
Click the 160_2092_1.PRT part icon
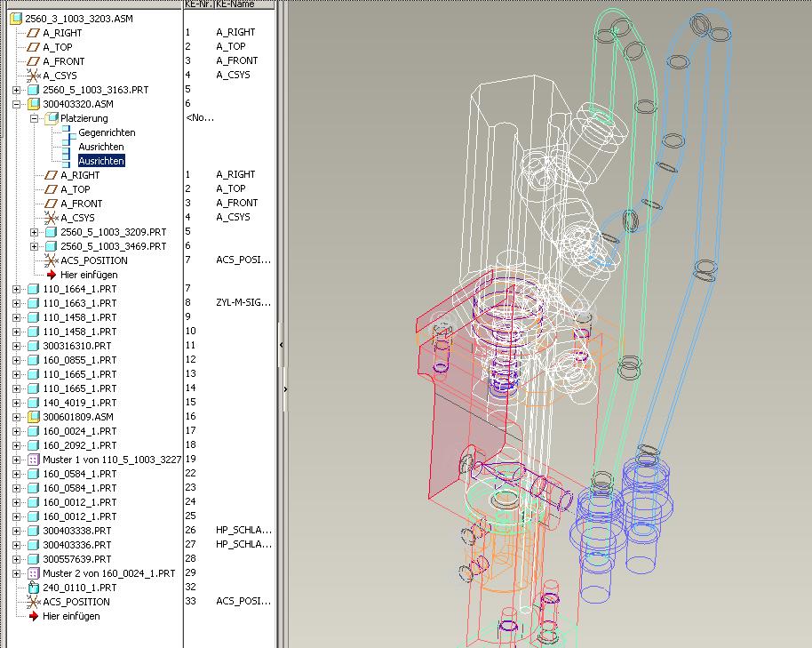34,445
